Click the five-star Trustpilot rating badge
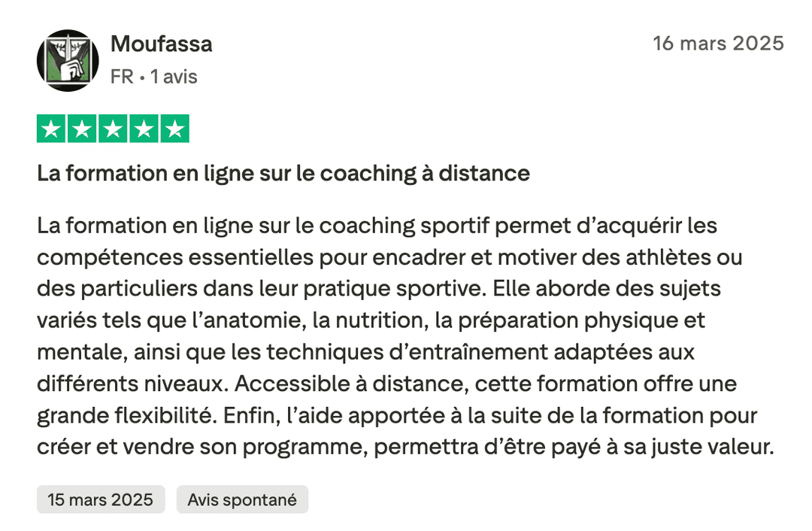Screen dimensions: 812x531 (x=113, y=128)
